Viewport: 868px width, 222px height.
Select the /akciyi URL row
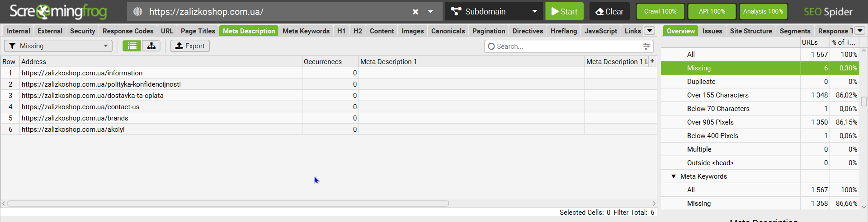[329, 129]
